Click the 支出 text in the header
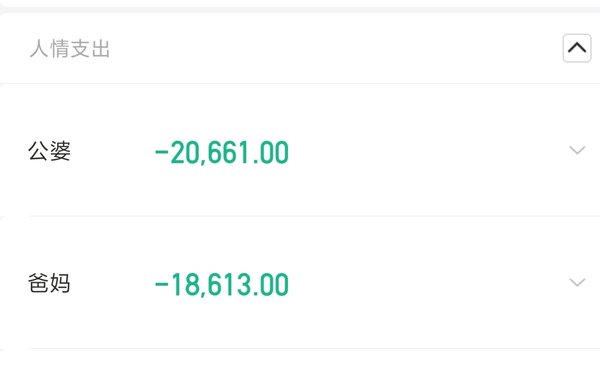This screenshot has width=600, height=387. (90, 49)
